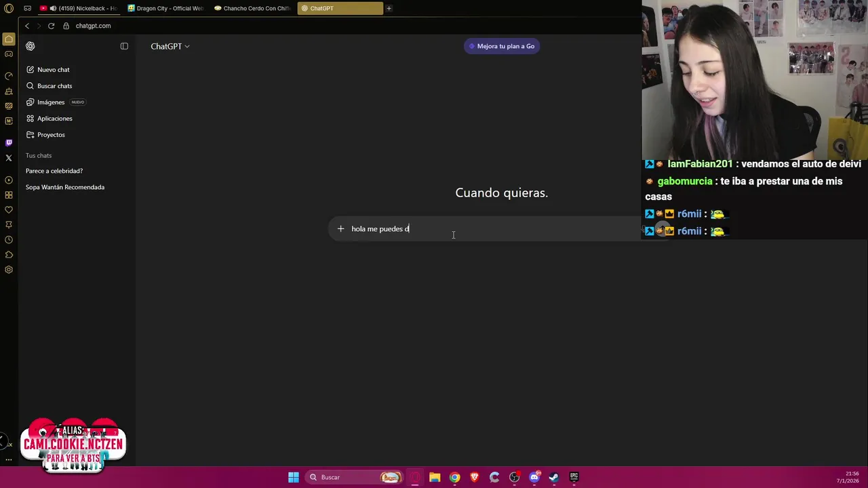868x488 pixels.
Task: Reload the page with the refresh icon
Action: coord(51,26)
